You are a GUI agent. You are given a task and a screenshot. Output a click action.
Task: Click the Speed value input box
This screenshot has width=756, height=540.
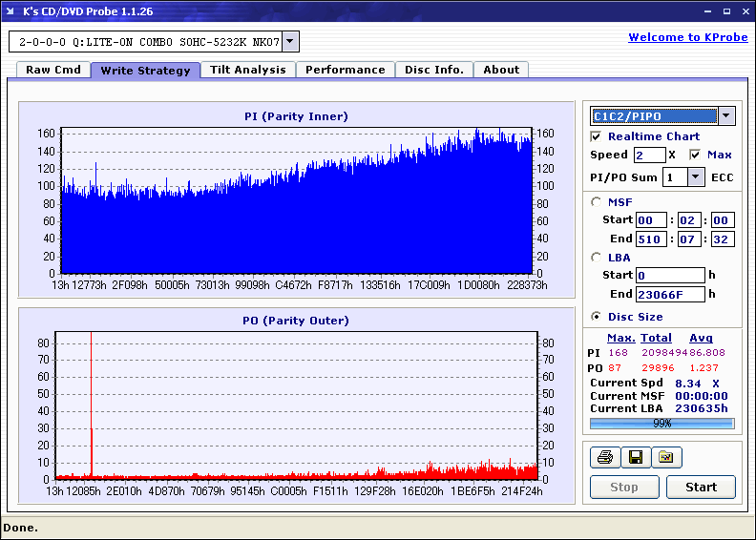tap(649, 155)
